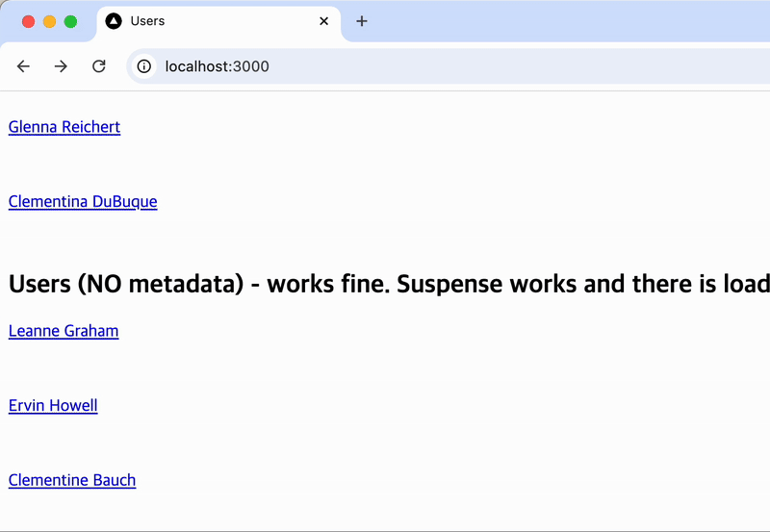This screenshot has height=532, width=770.
Task: Open the Leanne Graham link
Action: pyautogui.click(x=64, y=331)
